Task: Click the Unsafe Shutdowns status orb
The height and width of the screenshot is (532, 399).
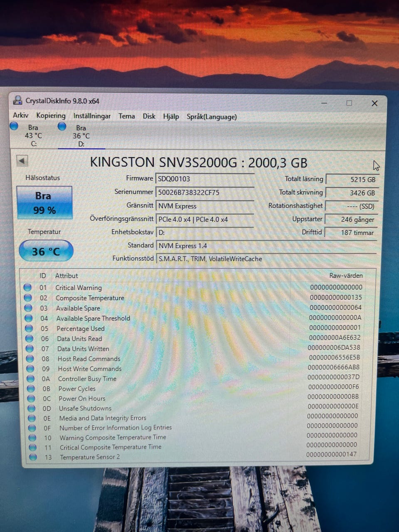Action: coord(31,408)
